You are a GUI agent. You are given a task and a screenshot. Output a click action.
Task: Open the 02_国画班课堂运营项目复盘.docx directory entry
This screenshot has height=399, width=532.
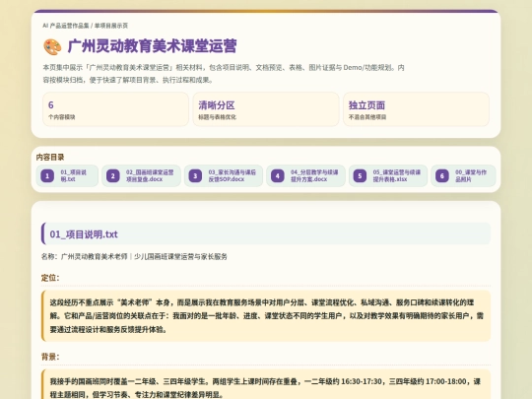(141, 175)
